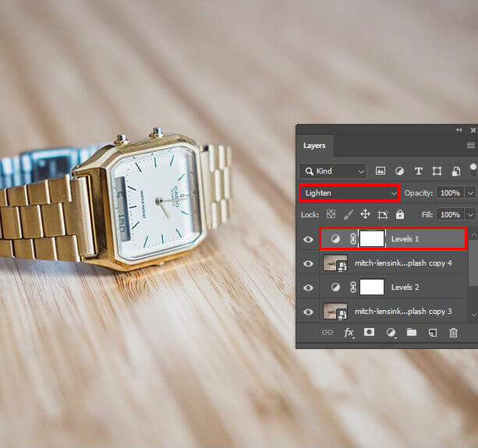Filter layers by adjustment layer type

pos(399,171)
